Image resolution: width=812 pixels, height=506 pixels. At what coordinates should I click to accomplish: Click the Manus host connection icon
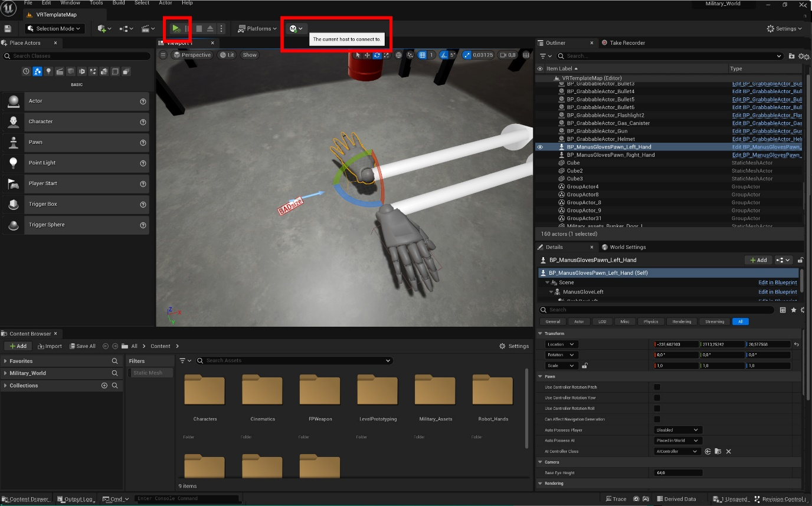pos(293,28)
